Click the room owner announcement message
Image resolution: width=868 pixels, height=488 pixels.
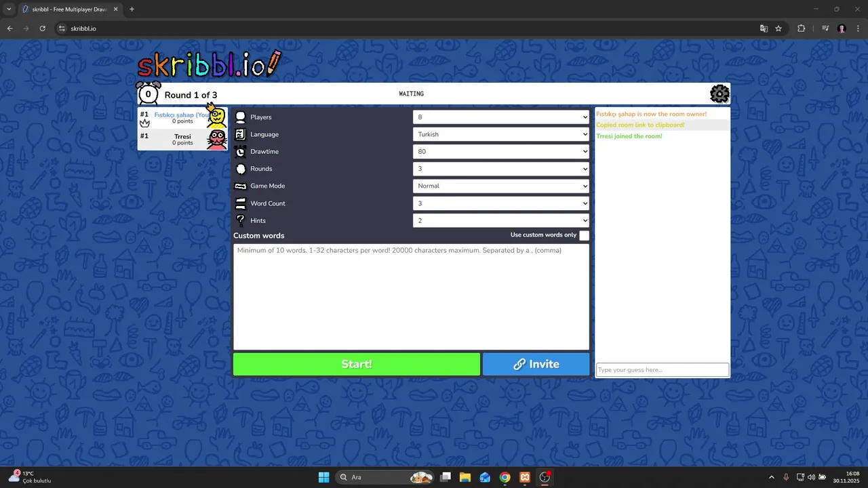(x=651, y=114)
